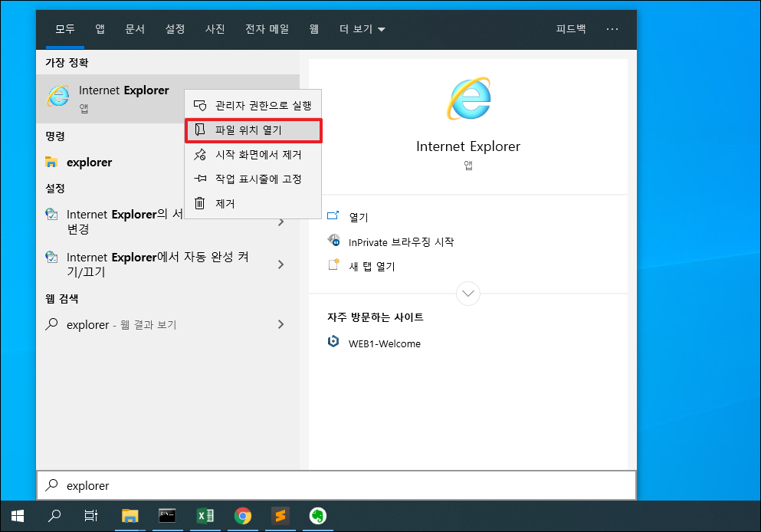Viewport: 761px width, 532px height.
Task: Open the WEB1-Welcome frequent site
Action: pos(385,343)
